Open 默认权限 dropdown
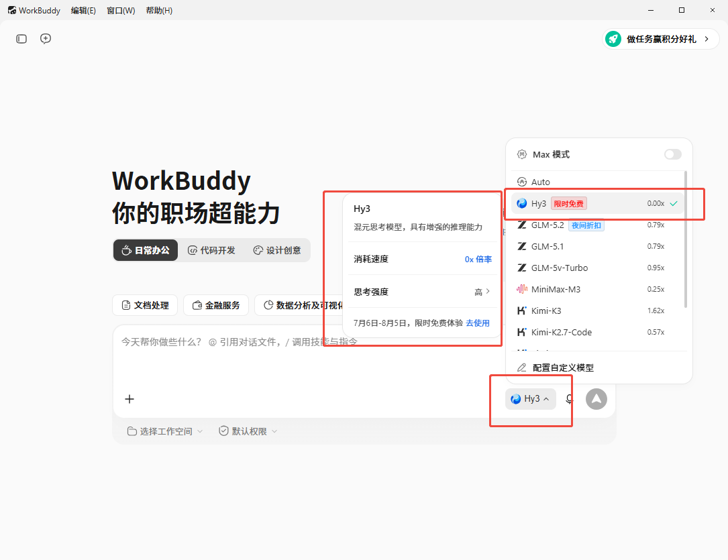 248,431
